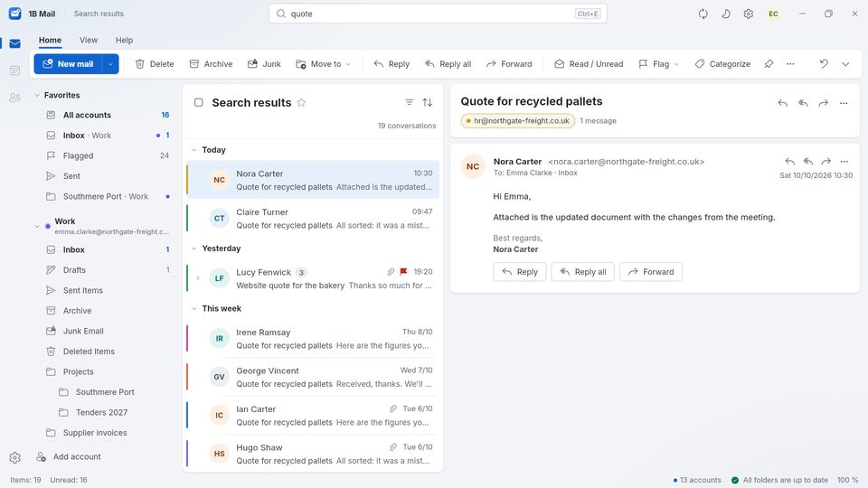Open the Flagged folder

108,156
